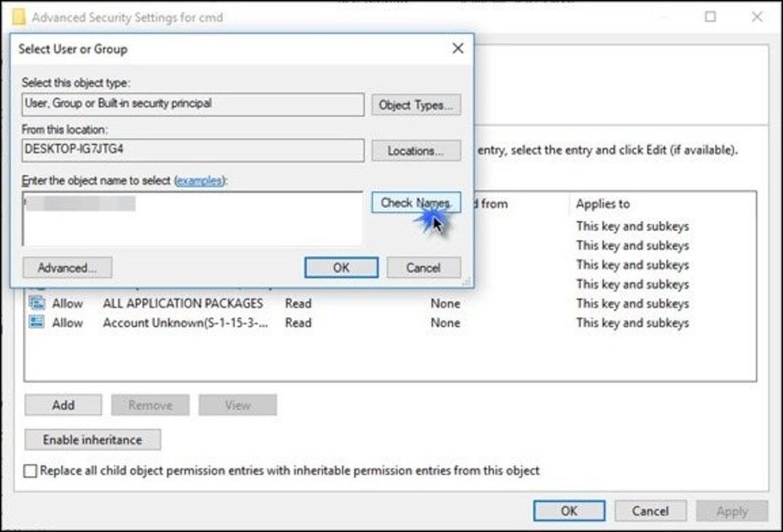Close the Advanced Security Settings window
The width and height of the screenshot is (783, 532).
pyautogui.click(x=756, y=17)
